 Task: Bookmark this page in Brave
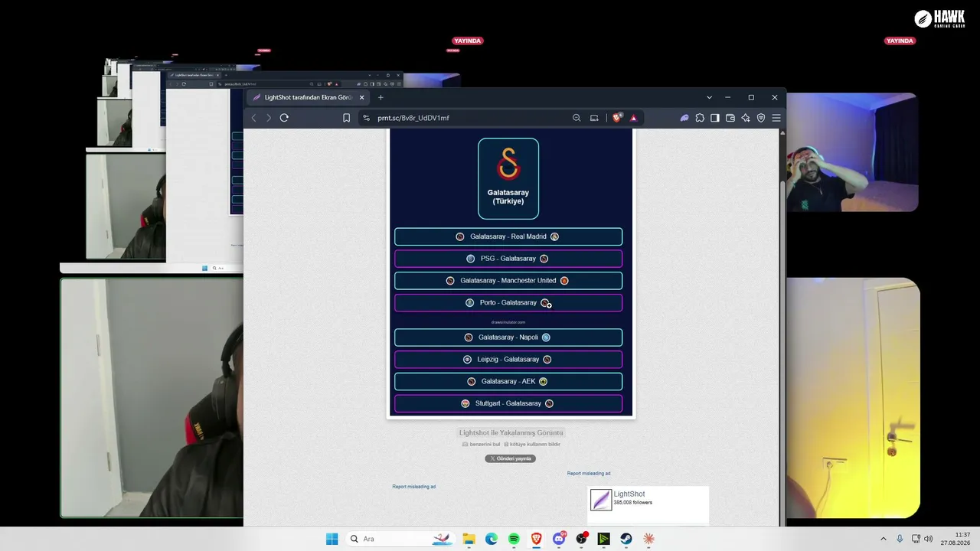coord(346,118)
